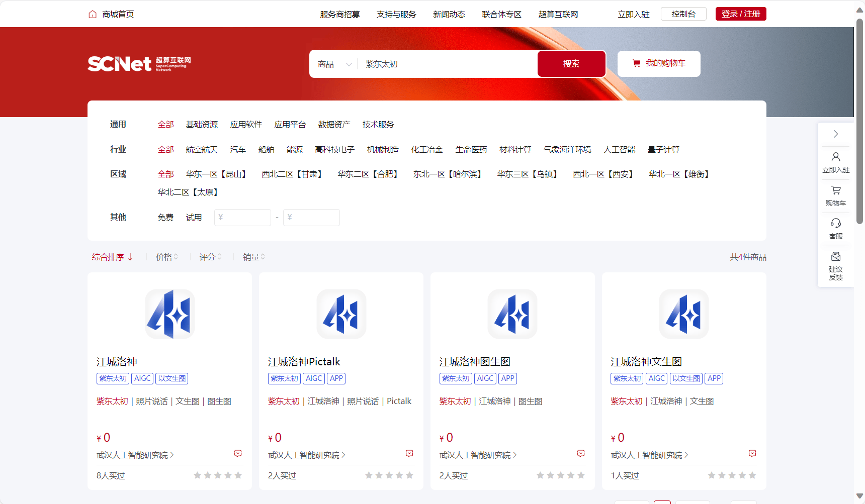Click chat icon on 江城洛神文生图 card

(x=752, y=454)
